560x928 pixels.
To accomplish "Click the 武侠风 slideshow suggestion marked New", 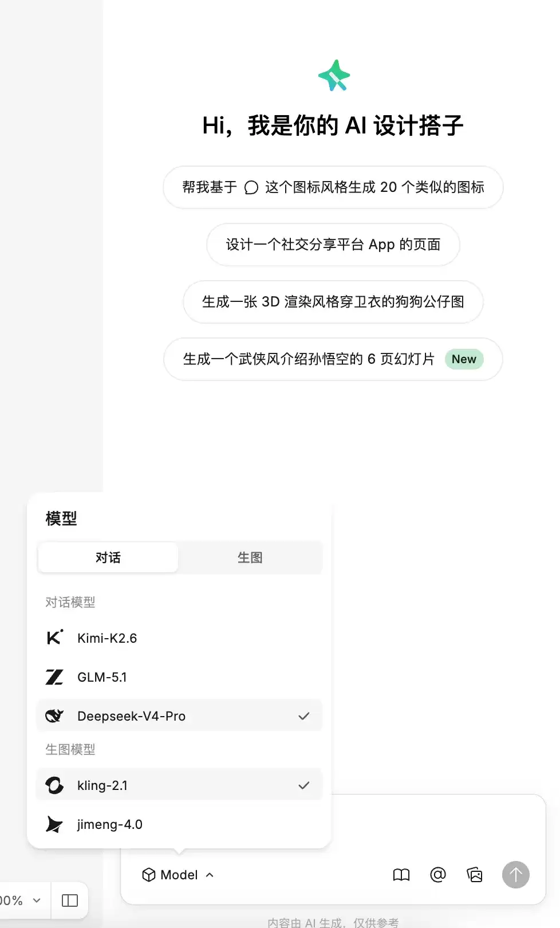I will [333, 359].
